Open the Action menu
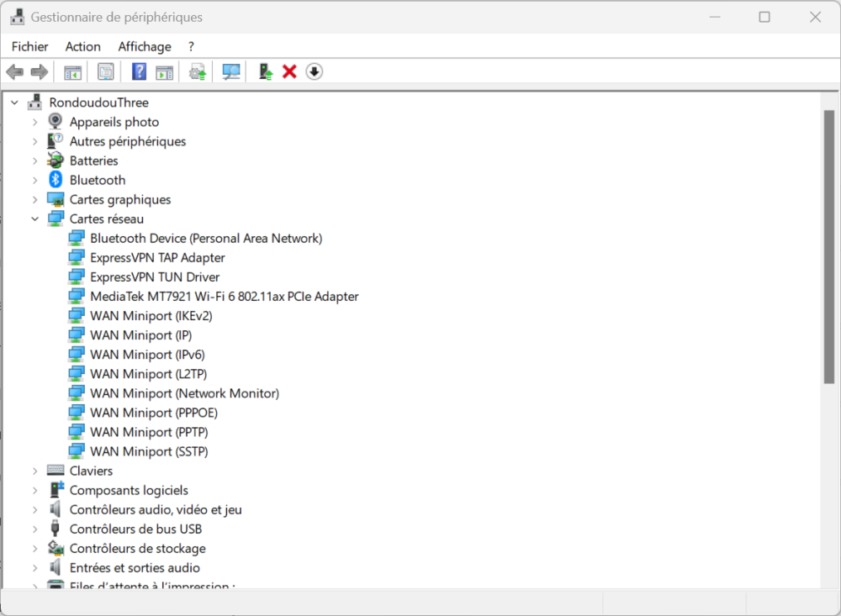Viewport: 841px width, 616px height. pyautogui.click(x=82, y=47)
